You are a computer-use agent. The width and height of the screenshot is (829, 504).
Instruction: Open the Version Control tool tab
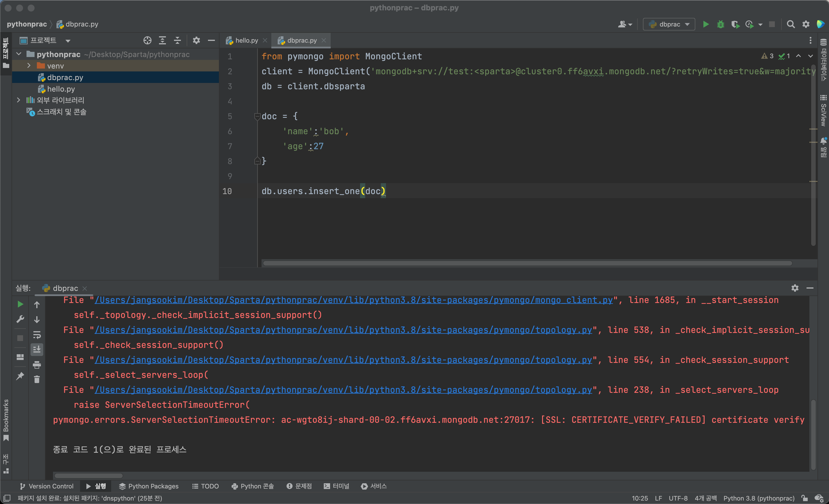[x=46, y=486]
